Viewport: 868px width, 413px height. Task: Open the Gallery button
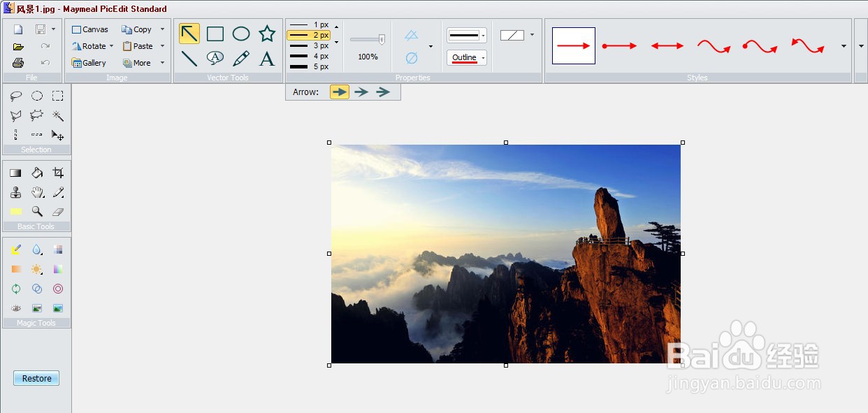click(89, 63)
